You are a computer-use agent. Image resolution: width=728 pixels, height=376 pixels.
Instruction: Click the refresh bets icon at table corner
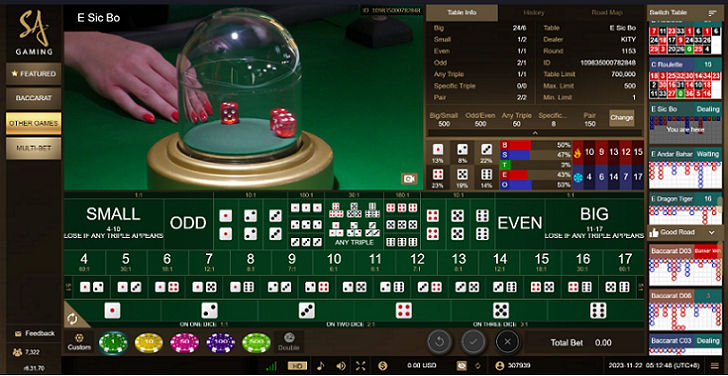[x=72, y=319]
